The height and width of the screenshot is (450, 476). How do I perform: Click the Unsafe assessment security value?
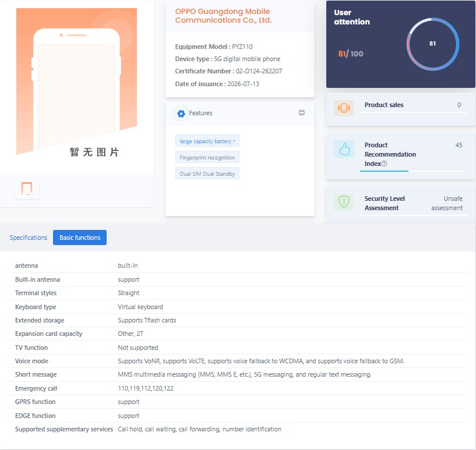[447, 203]
